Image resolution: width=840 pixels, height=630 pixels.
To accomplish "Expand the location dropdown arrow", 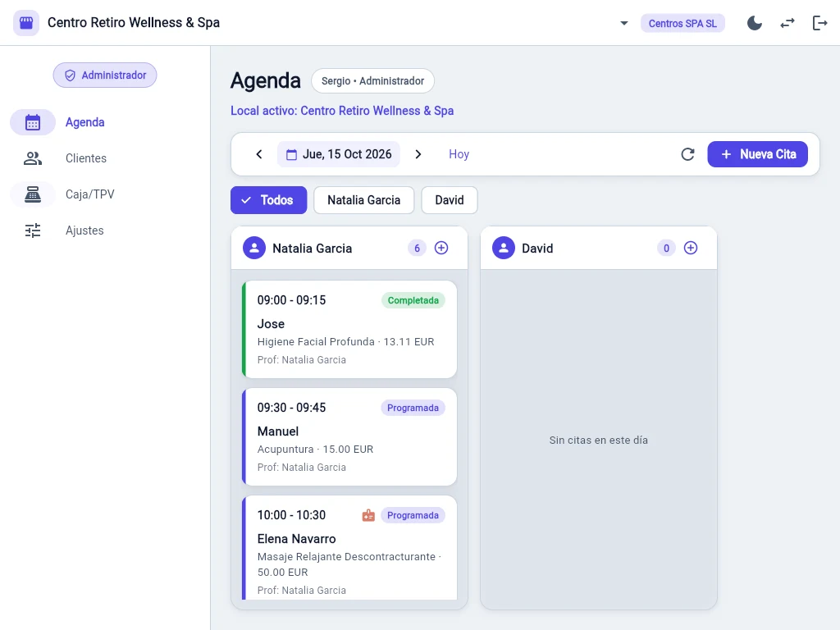I will pyautogui.click(x=624, y=23).
